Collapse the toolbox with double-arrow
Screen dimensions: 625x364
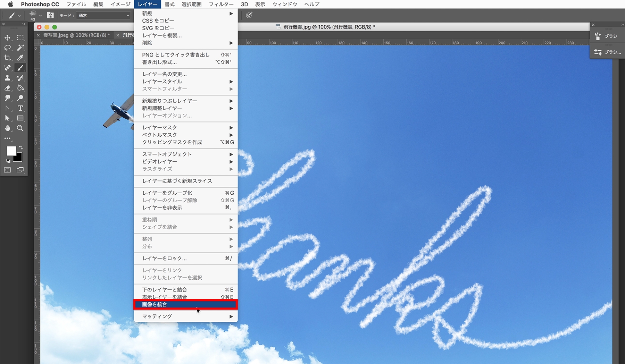pyautogui.click(x=24, y=24)
